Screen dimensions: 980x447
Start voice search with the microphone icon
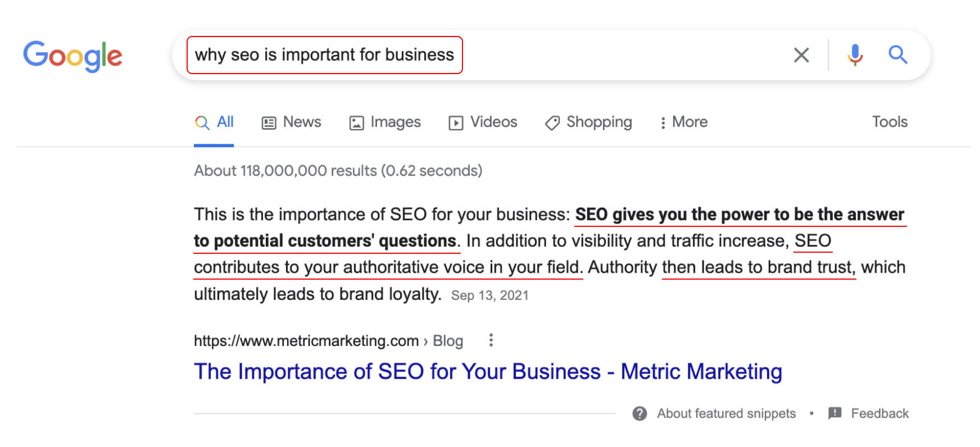click(855, 55)
